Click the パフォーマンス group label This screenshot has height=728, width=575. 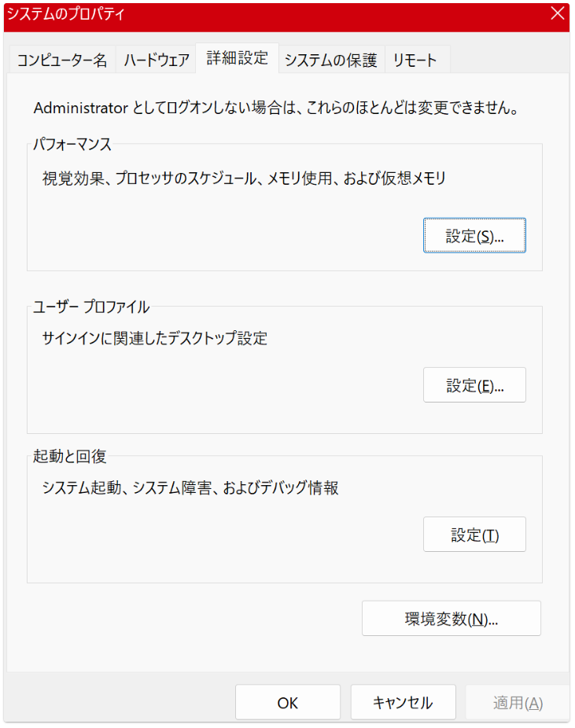72,145
